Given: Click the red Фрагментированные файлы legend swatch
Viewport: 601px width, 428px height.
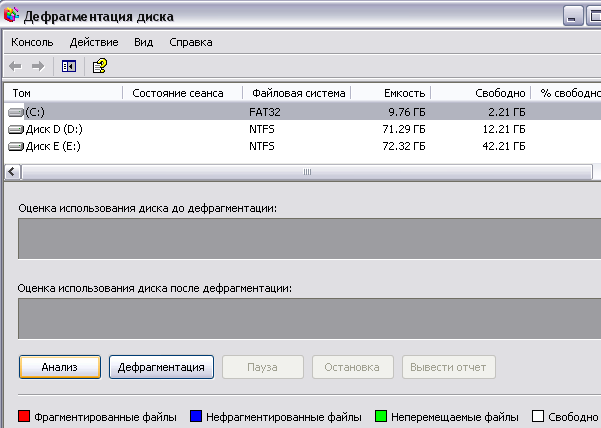Looking at the screenshot, I should [x=24, y=416].
